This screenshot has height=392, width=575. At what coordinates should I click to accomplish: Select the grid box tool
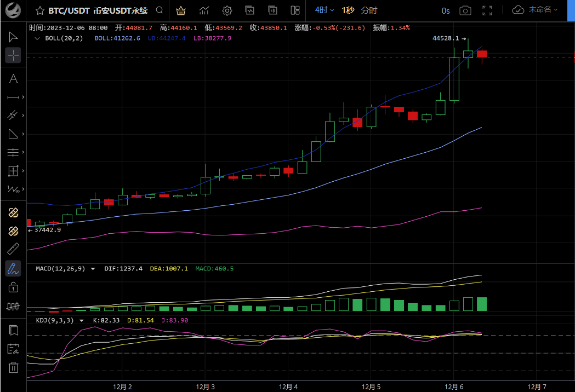13,171
